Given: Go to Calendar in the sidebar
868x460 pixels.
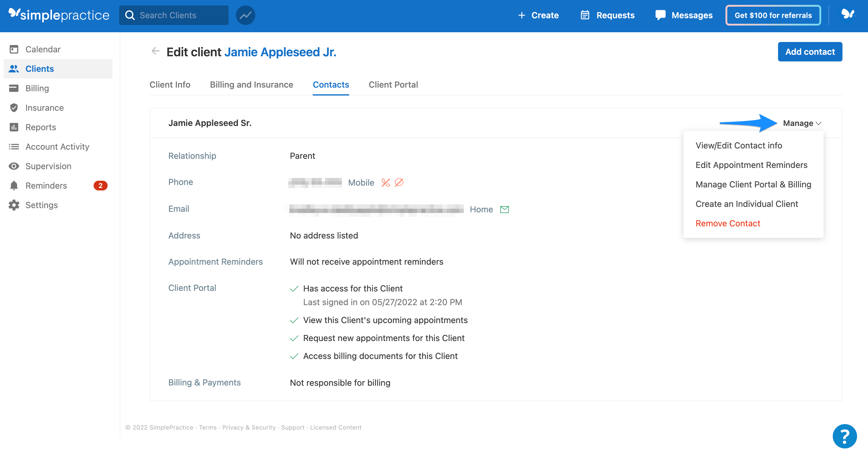Looking at the screenshot, I should pyautogui.click(x=58, y=49).
